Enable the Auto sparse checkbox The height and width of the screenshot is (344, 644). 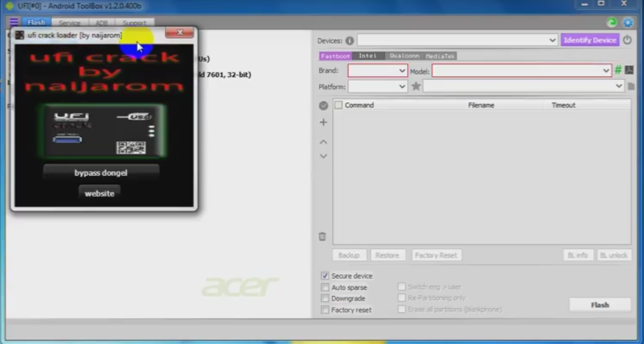pyautogui.click(x=325, y=287)
